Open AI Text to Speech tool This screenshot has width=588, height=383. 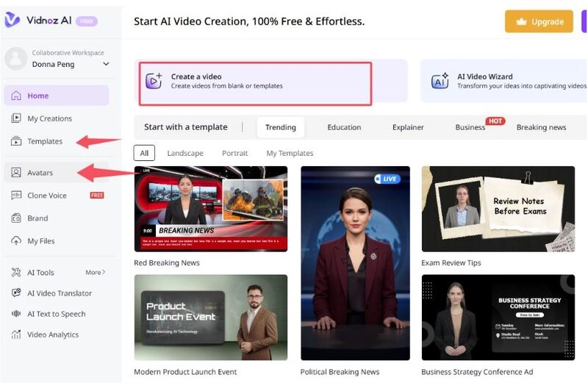57,314
